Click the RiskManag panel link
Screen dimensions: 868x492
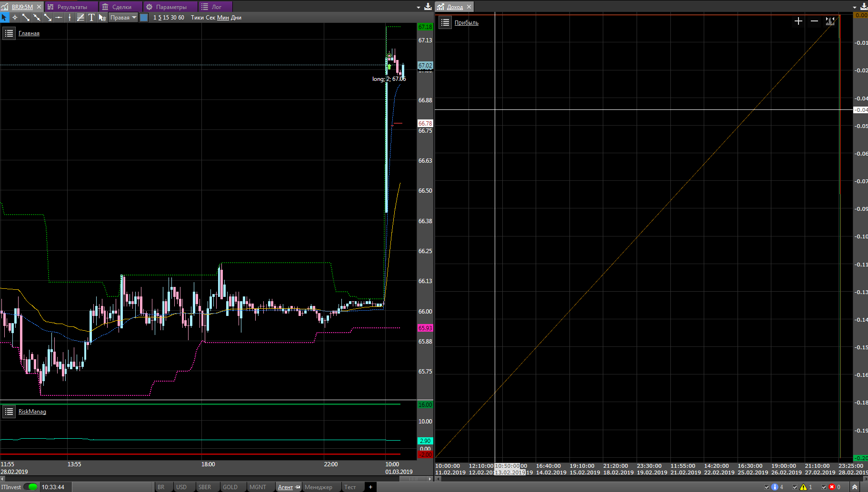32,412
